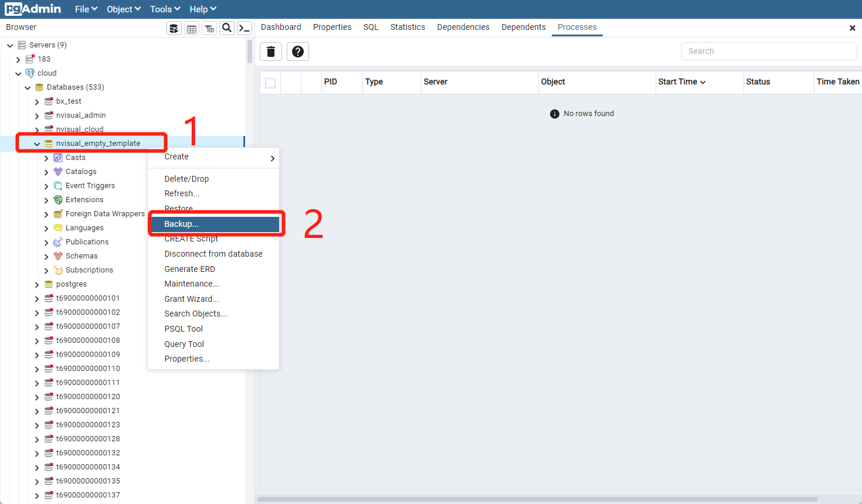Switch to the Dependencies tab
Screen dimensions: 862x504
pyautogui.click(x=463, y=27)
